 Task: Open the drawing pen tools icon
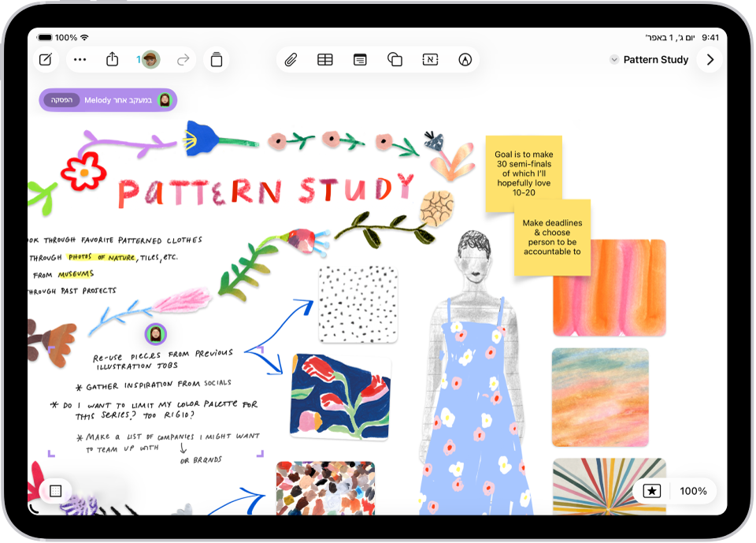click(465, 60)
